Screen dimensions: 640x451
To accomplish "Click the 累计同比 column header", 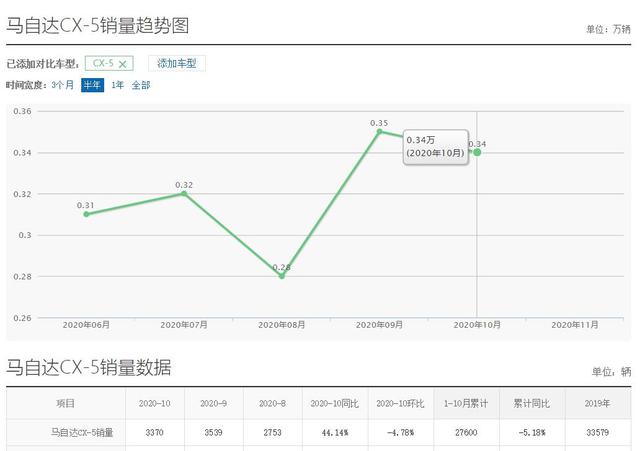I will [532, 404].
